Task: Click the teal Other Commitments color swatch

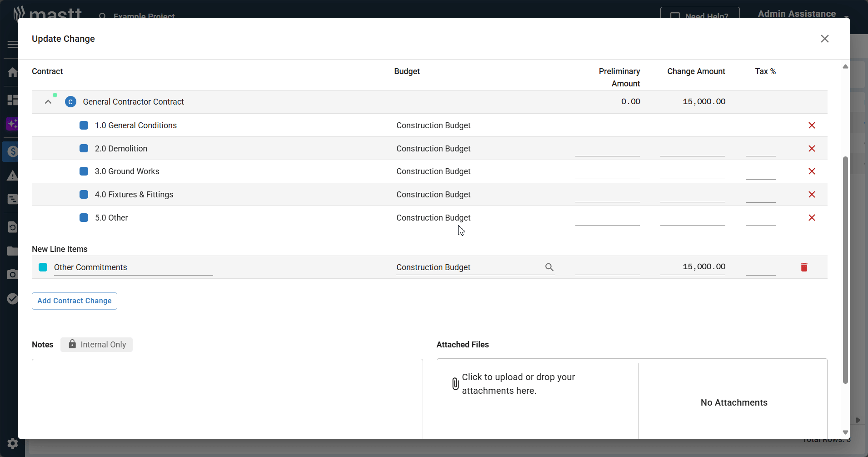Action: click(x=43, y=267)
